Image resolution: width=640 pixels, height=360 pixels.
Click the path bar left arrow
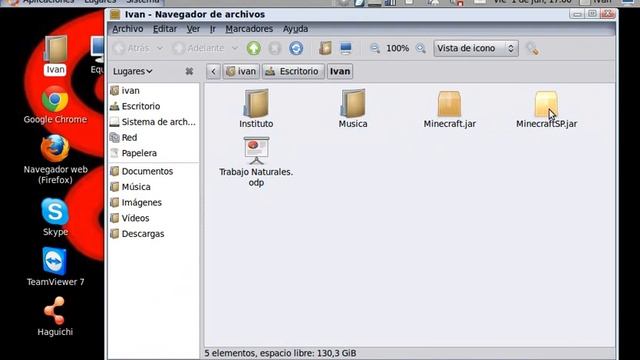click(213, 71)
